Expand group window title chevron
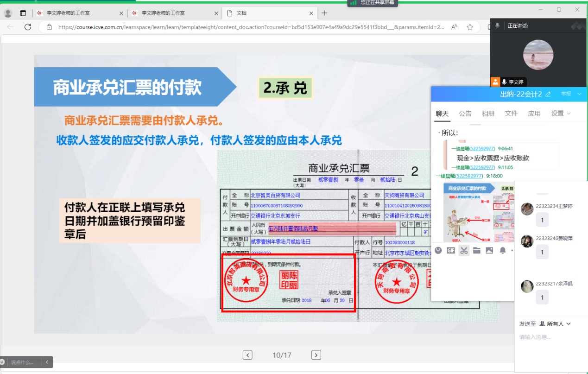The width and height of the screenshot is (588, 374). click(579, 94)
